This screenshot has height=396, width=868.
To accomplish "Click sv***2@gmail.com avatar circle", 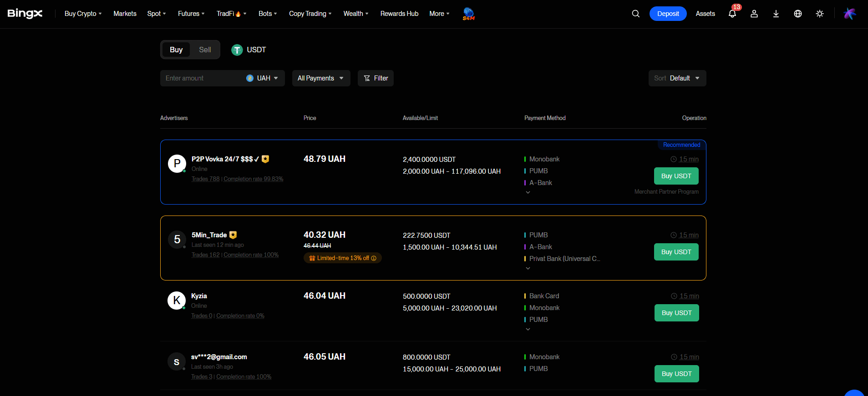I will (x=177, y=361).
